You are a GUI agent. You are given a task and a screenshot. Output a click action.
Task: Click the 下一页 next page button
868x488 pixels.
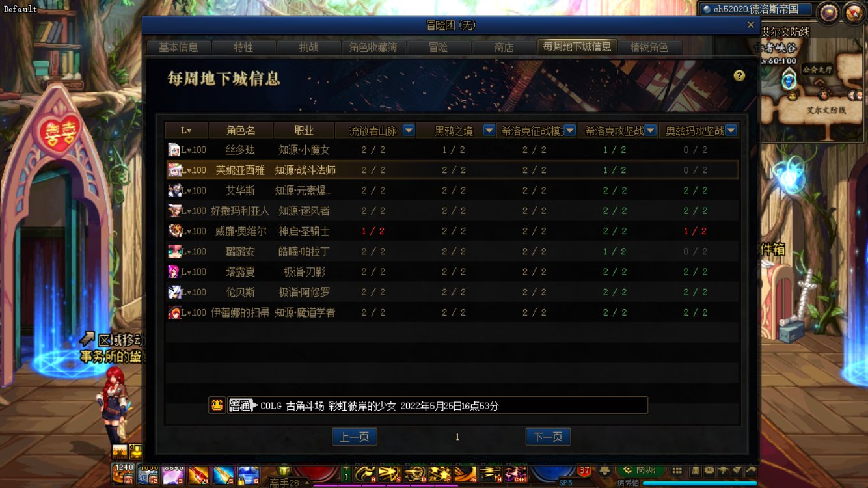click(548, 437)
